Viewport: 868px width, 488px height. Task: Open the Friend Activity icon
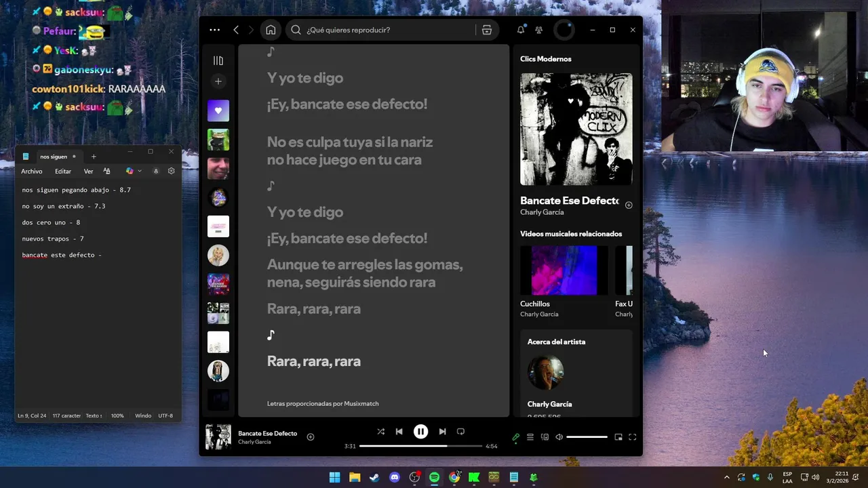(539, 30)
